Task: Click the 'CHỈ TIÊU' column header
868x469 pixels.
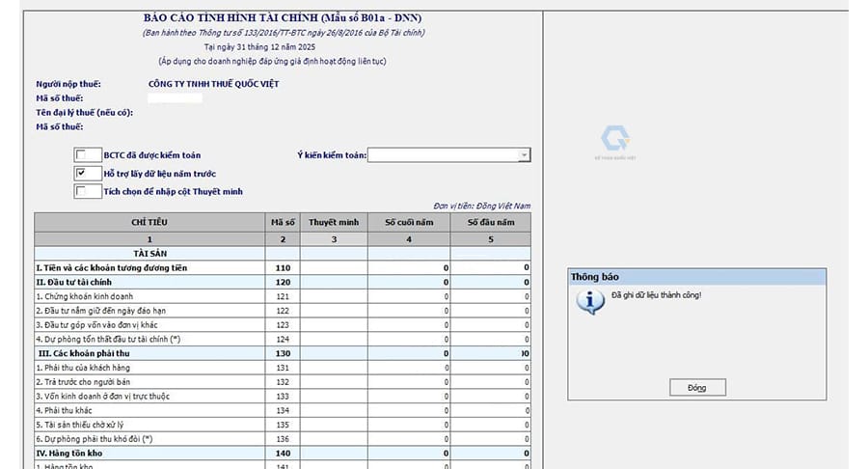Action: [149, 222]
